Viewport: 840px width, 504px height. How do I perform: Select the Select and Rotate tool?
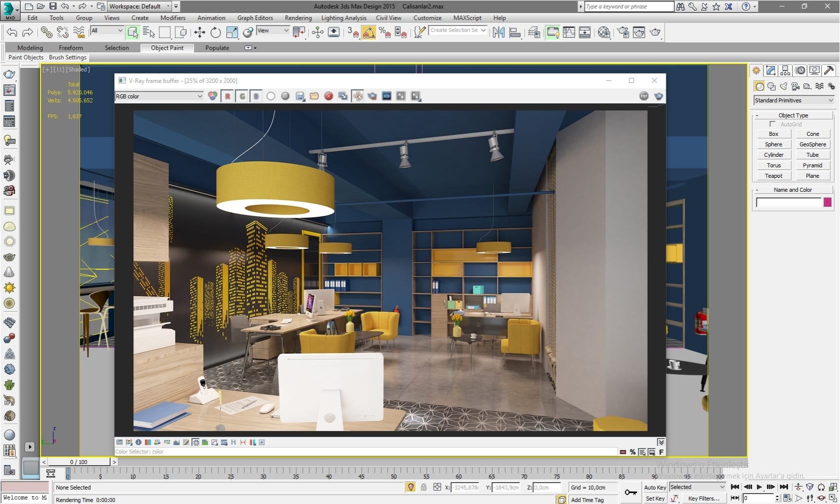tap(215, 32)
